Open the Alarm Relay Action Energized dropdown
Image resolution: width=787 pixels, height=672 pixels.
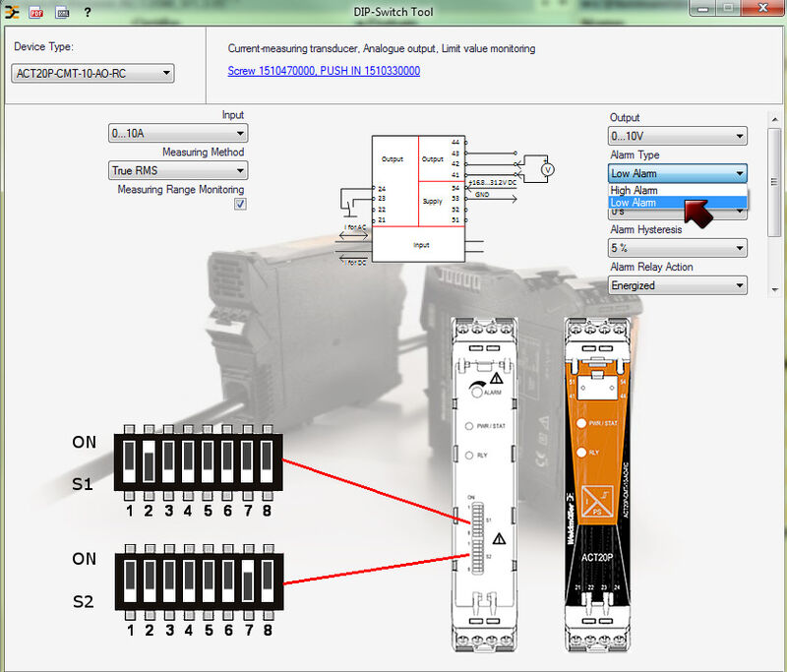click(x=678, y=285)
